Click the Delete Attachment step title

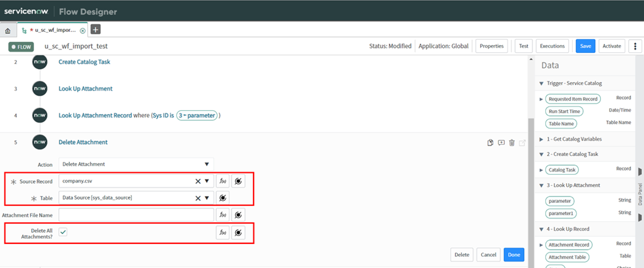click(83, 142)
